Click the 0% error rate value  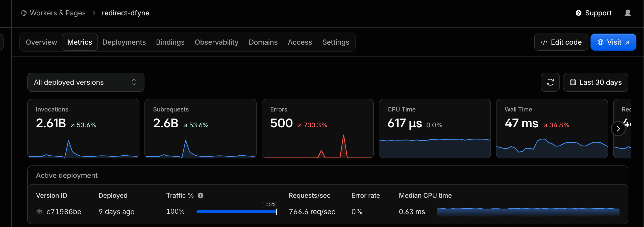[x=357, y=212]
